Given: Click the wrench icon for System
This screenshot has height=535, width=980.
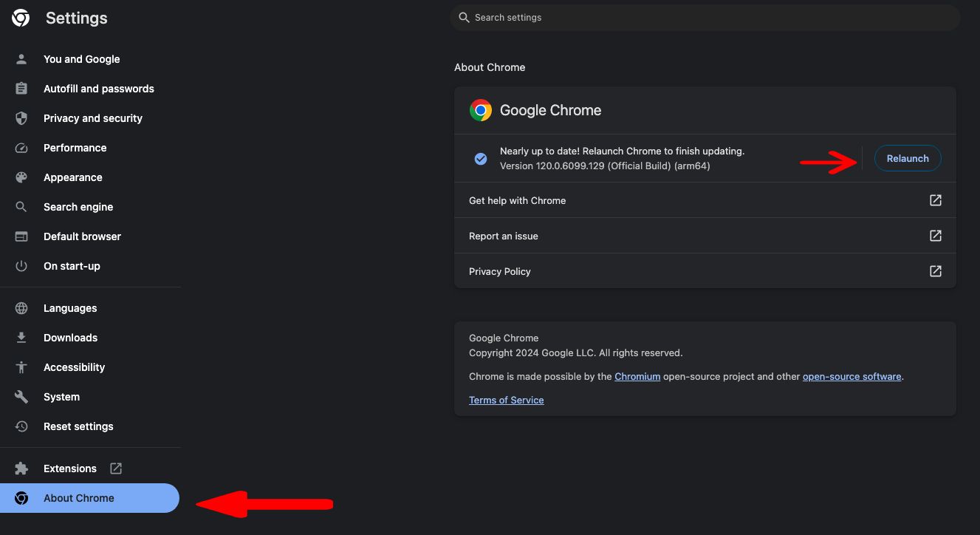Looking at the screenshot, I should pyautogui.click(x=21, y=397).
